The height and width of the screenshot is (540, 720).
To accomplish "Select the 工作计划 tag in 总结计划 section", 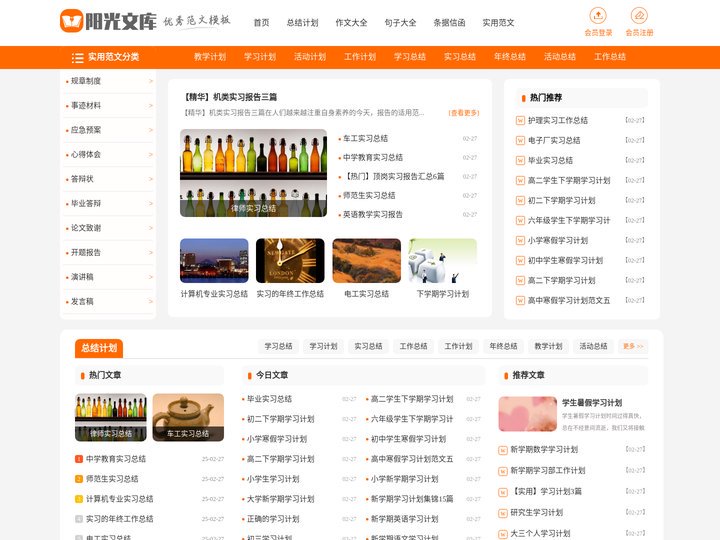I will point(458,346).
